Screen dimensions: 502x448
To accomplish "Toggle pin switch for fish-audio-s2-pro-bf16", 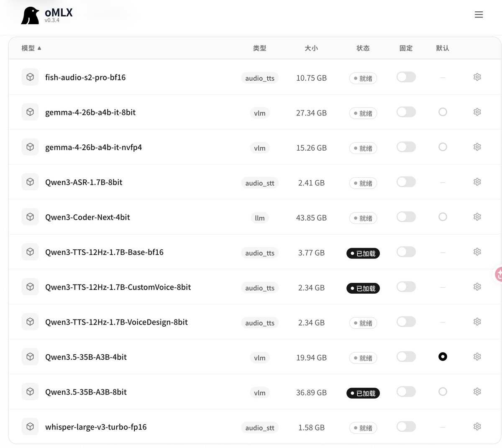I will pyautogui.click(x=406, y=77).
